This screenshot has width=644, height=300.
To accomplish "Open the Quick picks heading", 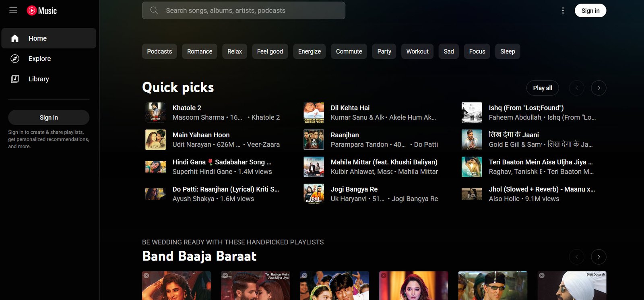I will click(178, 87).
